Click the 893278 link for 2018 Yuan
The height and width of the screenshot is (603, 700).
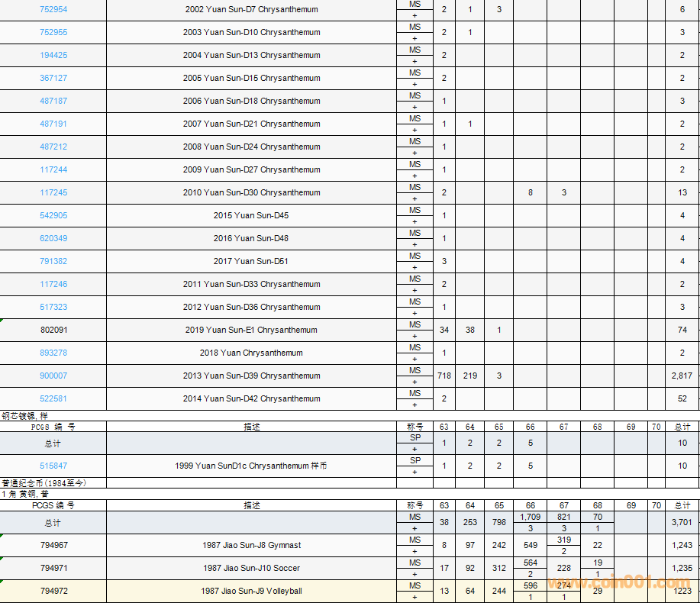(53, 353)
